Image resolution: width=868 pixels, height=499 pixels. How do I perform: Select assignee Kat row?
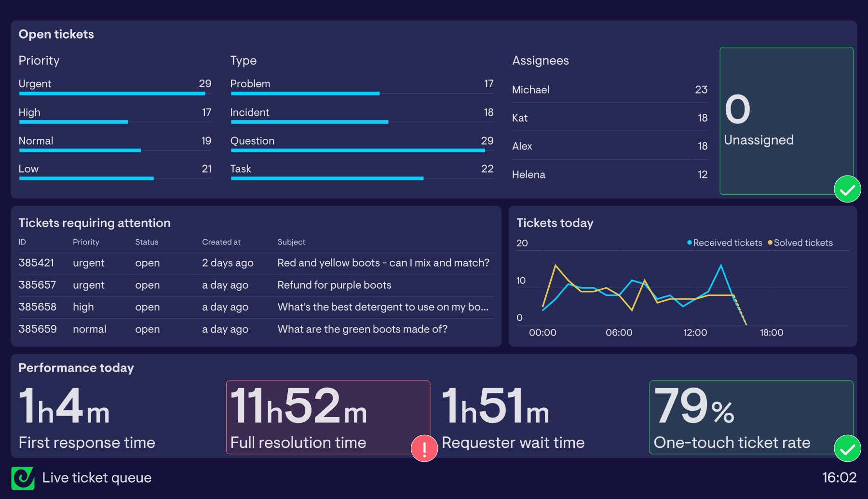coord(610,118)
